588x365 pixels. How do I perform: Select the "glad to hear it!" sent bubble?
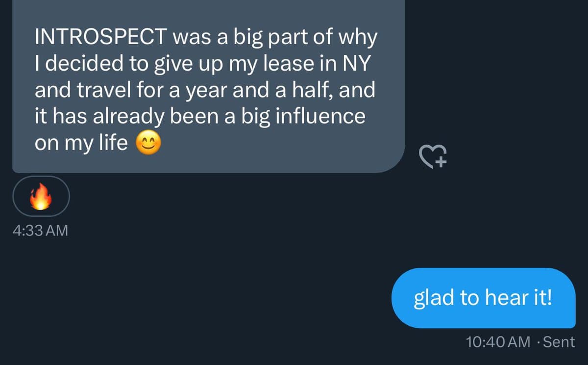coord(483,298)
